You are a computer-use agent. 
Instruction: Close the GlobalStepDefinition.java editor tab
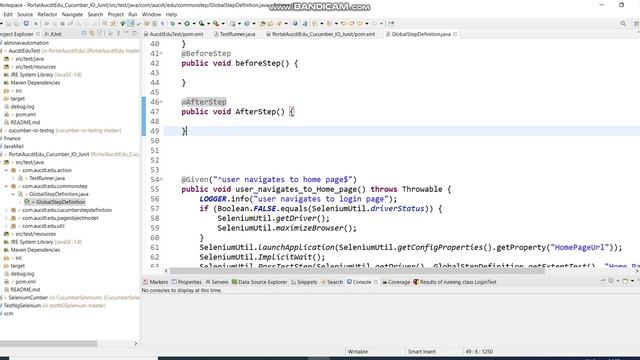pyautogui.click(x=455, y=34)
